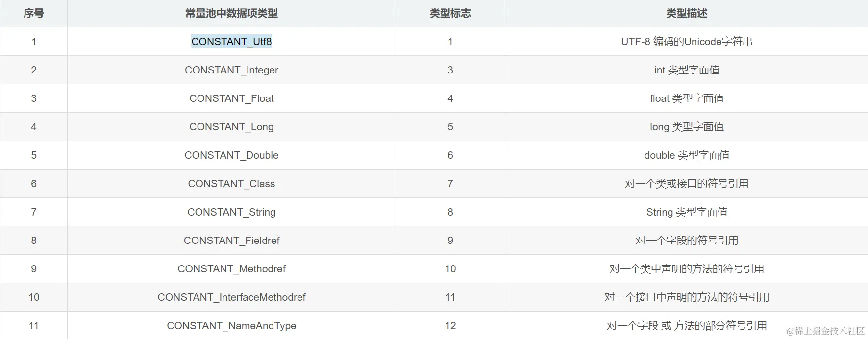Screen dimensions: 868x339
Task: Click the 常量池中数据项类型 column header
Action: pyautogui.click(x=231, y=14)
